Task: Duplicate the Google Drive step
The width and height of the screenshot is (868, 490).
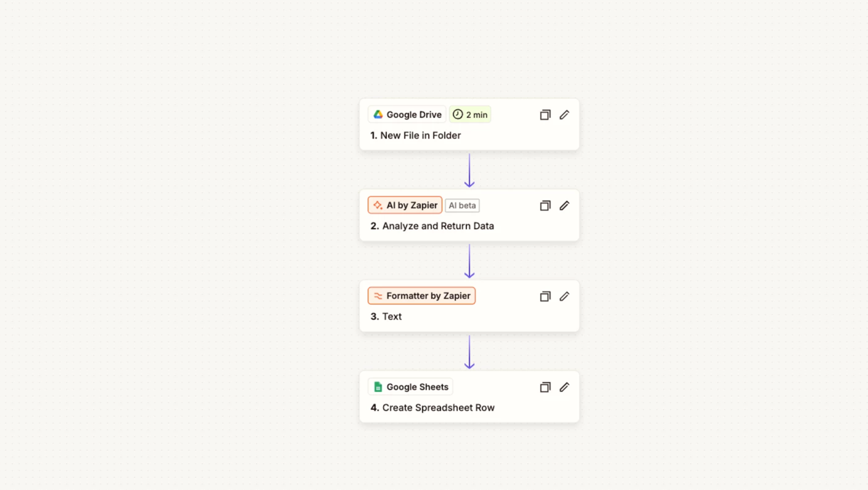Action: [x=545, y=115]
